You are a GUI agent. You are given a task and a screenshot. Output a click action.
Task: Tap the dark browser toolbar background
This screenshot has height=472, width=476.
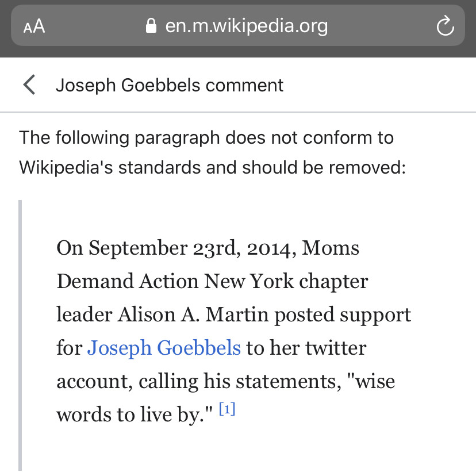(238, 52)
